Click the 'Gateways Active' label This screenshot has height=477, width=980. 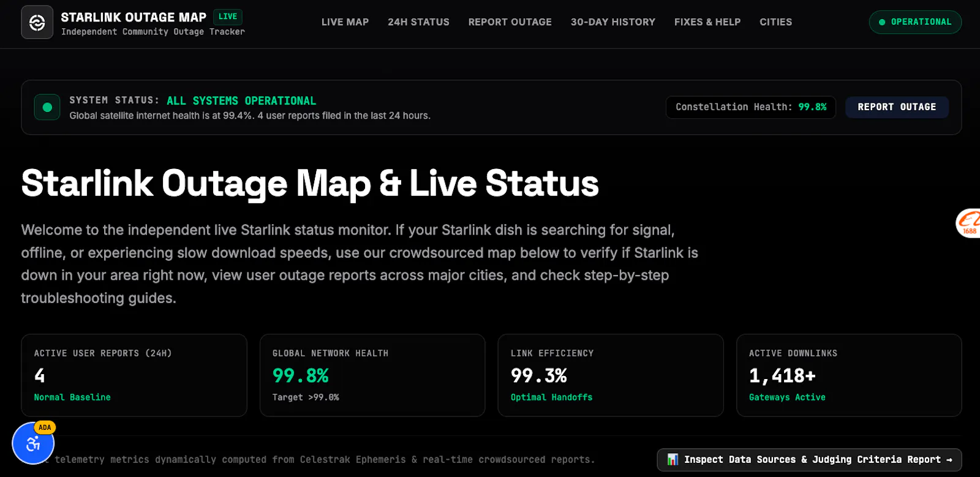pyautogui.click(x=787, y=397)
